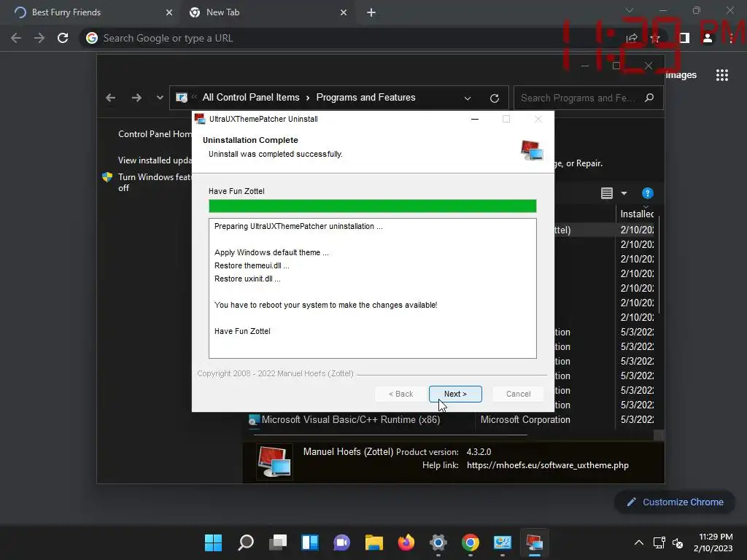Open View installed updates link

[155, 160]
